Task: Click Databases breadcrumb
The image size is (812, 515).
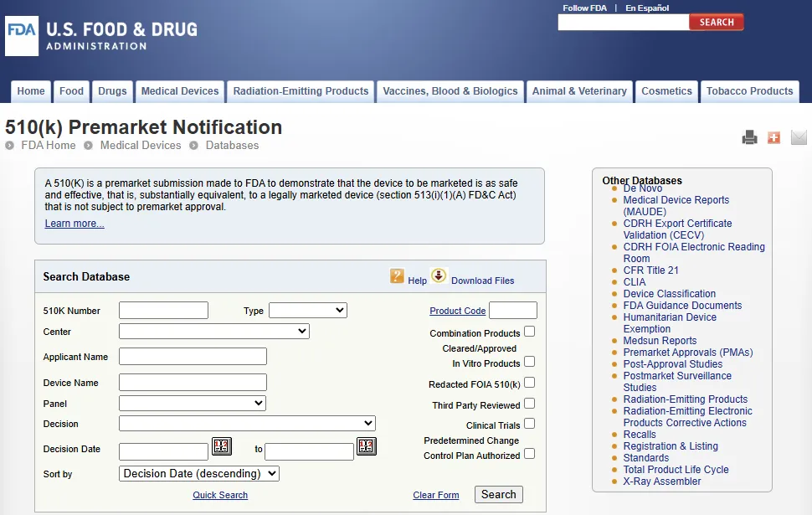Action: [x=232, y=146]
